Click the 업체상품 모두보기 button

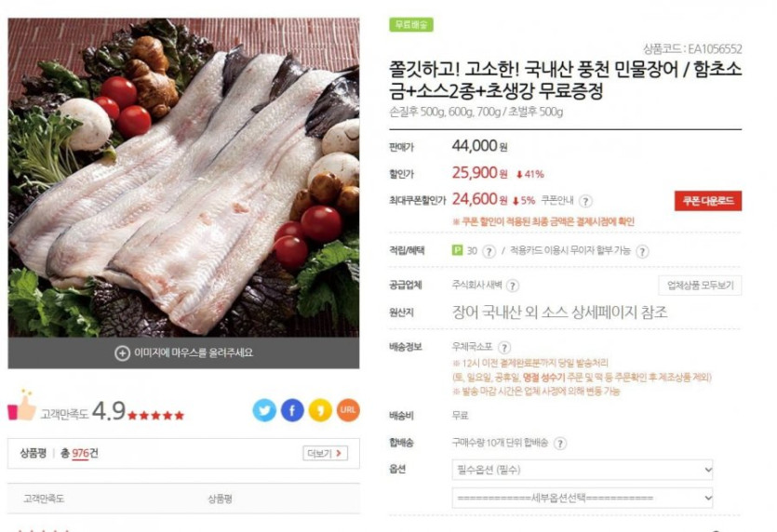click(700, 286)
